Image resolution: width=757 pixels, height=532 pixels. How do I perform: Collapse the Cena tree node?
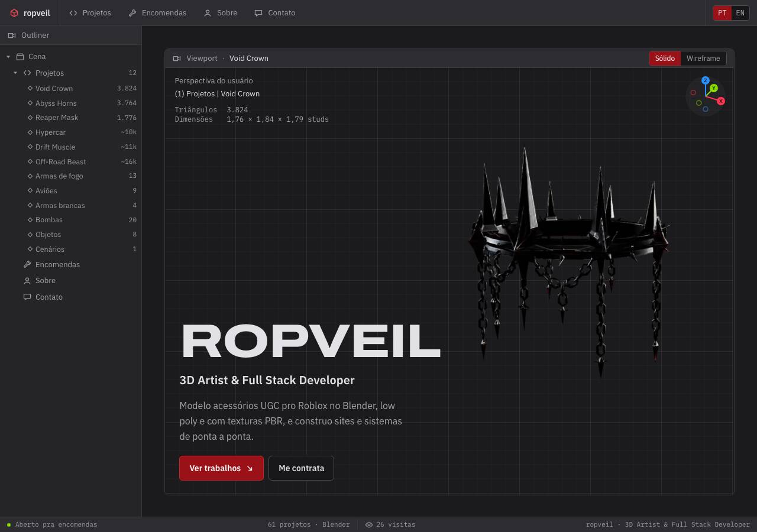click(x=8, y=57)
